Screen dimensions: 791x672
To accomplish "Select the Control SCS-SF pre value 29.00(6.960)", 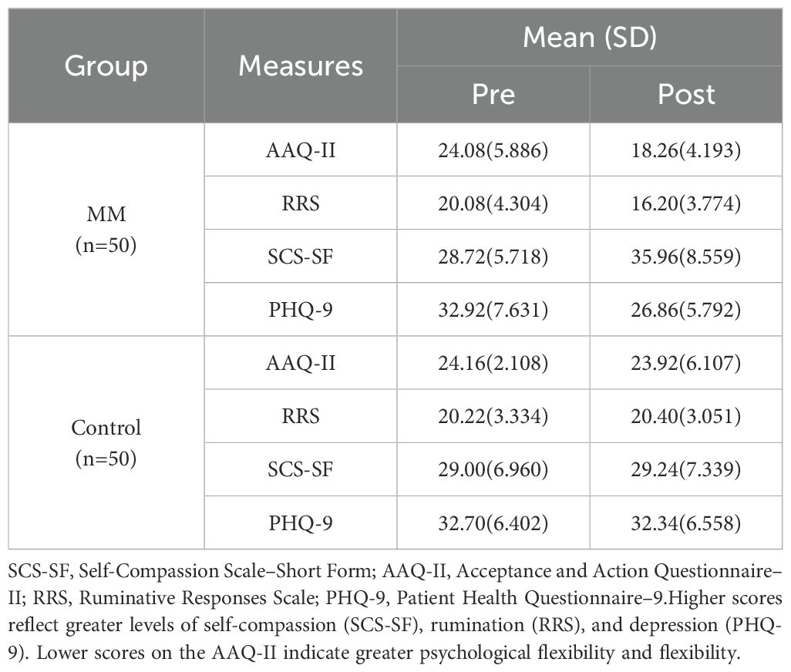I will (x=493, y=469).
